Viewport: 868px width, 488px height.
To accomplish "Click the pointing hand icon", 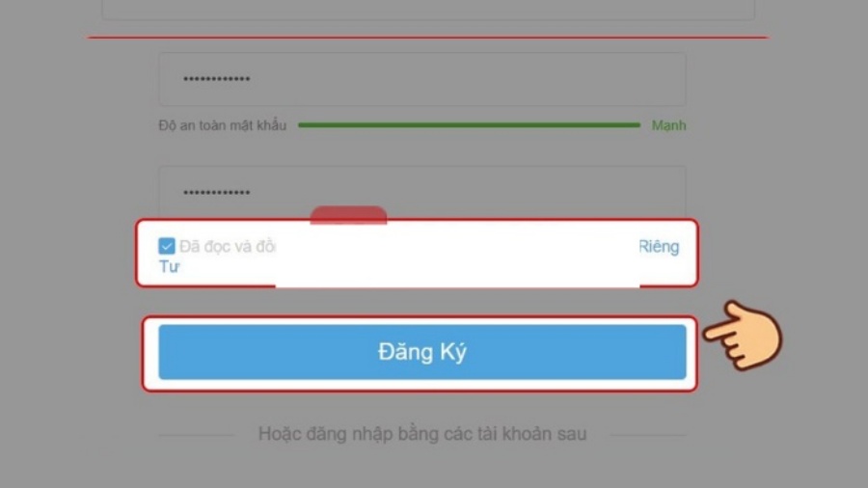I will (743, 336).
